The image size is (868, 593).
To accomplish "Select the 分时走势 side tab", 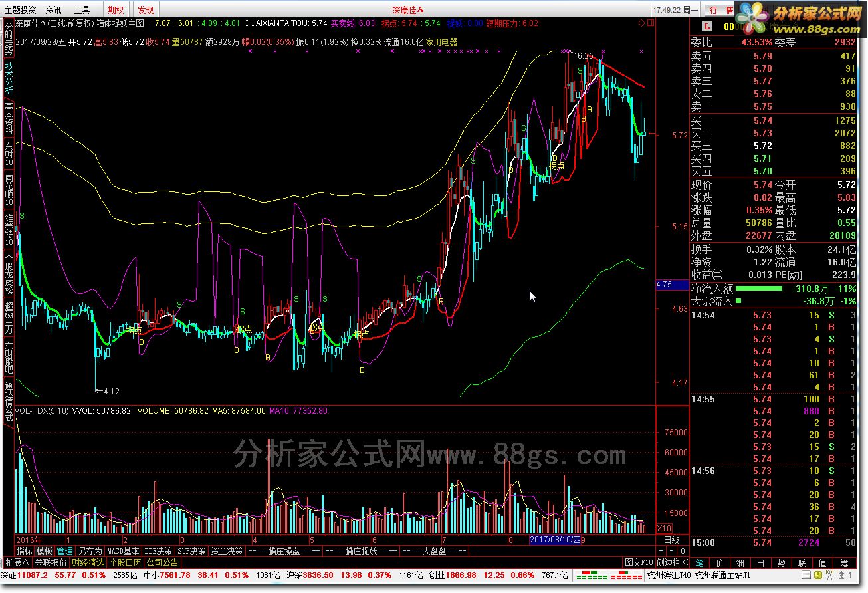I will coord(9,38).
